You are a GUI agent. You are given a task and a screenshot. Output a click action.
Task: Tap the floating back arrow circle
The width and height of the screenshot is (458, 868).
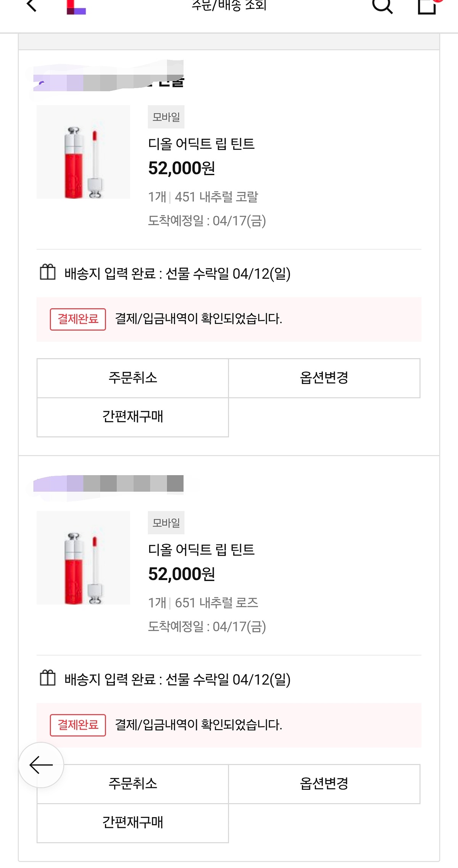pos(41,765)
